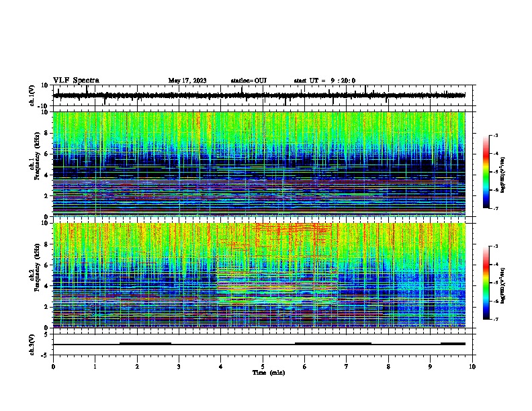Click the ch.2 colorbar log(PSD) label
Image resolution: width=532 pixels, height=411 pixels.
coord(503,285)
